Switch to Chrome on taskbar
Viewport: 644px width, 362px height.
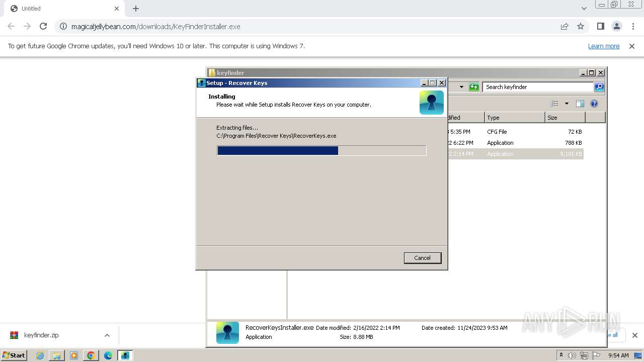click(x=91, y=355)
